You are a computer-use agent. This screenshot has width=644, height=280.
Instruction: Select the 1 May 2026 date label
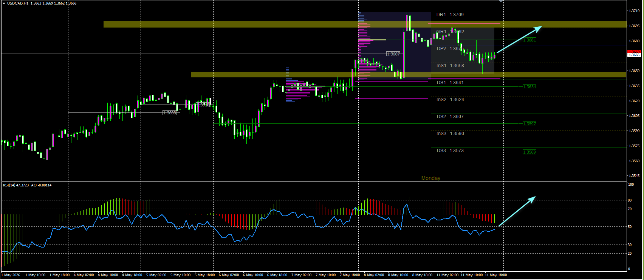point(11,275)
